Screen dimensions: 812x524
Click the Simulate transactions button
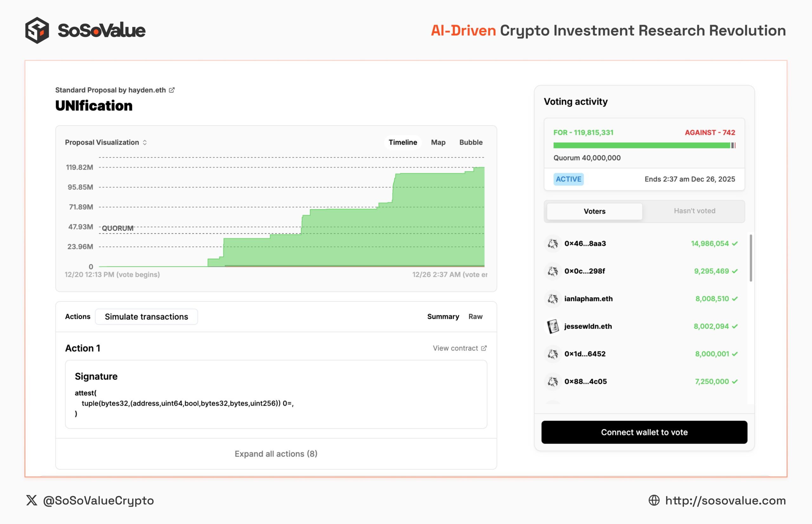click(147, 316)
